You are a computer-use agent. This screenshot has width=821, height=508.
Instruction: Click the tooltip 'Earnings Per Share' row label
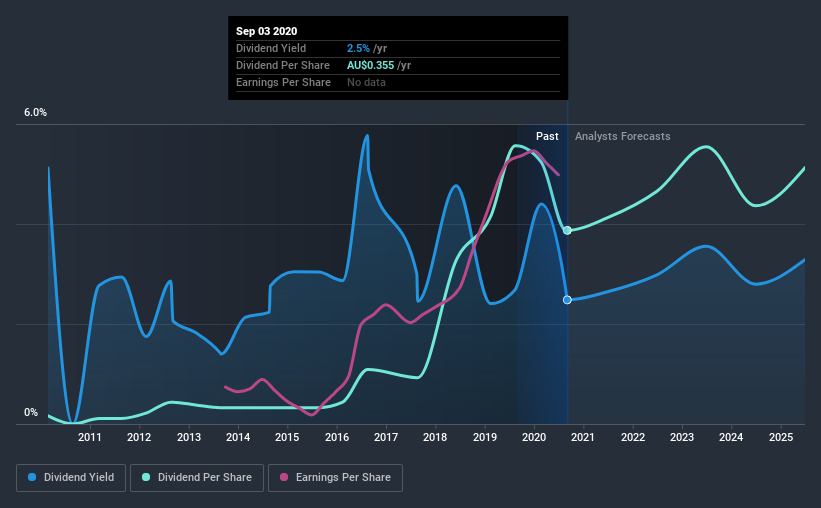[283, 82]
